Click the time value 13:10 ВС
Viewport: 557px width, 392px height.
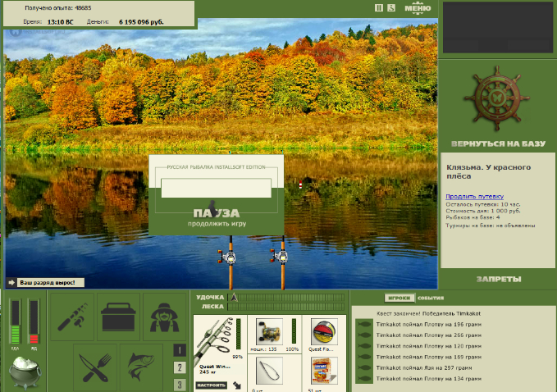click(61, 21)
